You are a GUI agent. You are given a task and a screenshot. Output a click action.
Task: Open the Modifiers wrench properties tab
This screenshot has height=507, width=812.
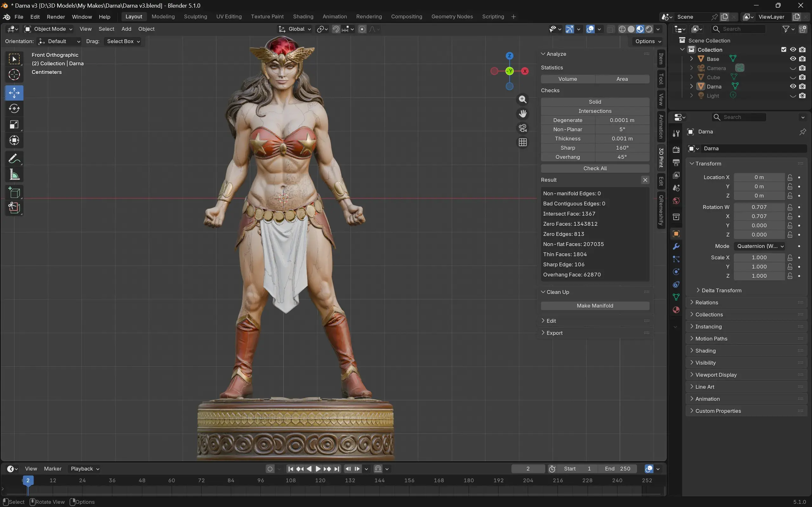pyautogui.click(x=676, y=246)
